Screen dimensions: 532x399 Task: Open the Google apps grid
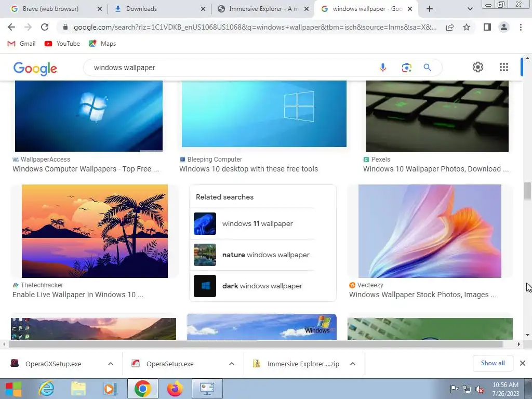pyautogui.click(x=504, y=67)
